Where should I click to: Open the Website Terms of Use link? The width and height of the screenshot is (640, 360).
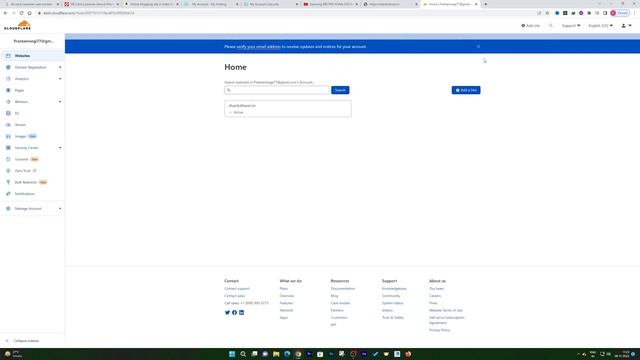(446, 310)
